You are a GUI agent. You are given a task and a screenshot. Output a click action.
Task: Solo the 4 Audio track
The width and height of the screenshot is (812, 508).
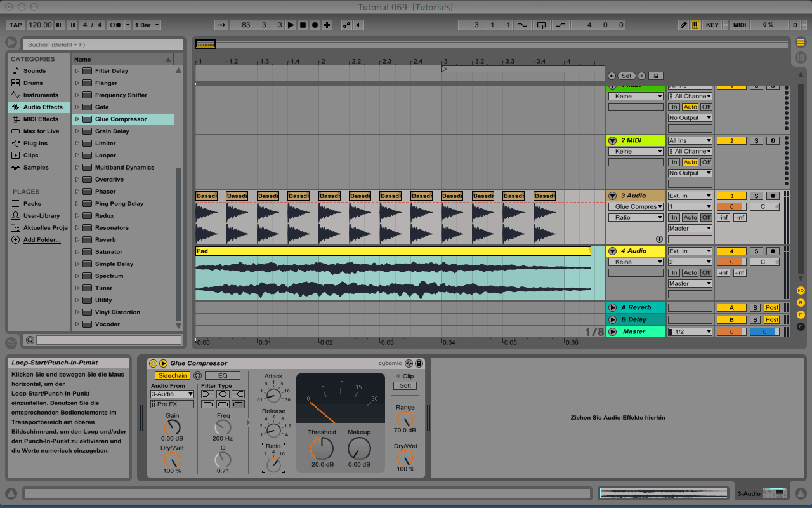coord(755,251)
